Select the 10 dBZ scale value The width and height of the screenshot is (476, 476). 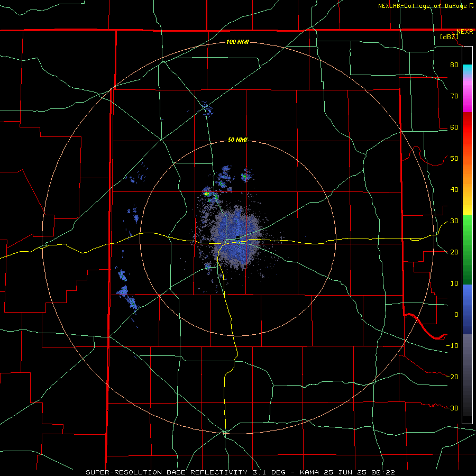pos(454,283)
